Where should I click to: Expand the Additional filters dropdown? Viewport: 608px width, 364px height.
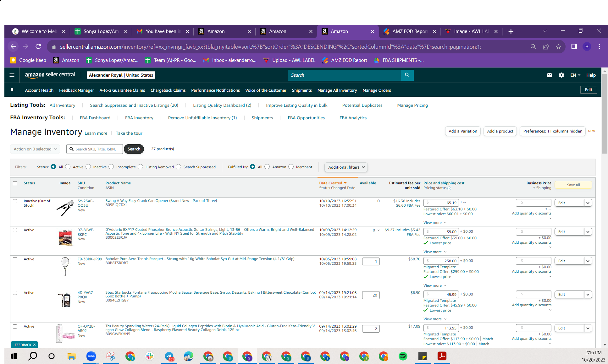coord(346,167)
